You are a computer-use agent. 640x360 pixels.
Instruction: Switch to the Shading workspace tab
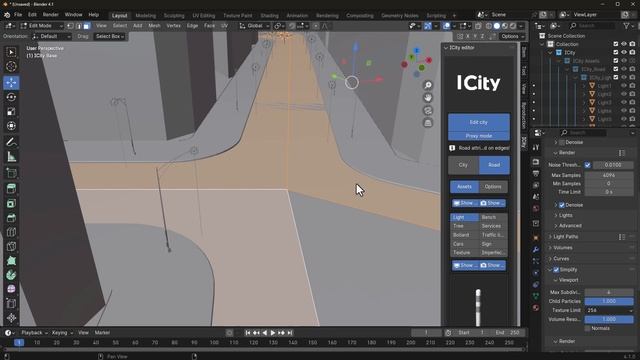point(269,16)
